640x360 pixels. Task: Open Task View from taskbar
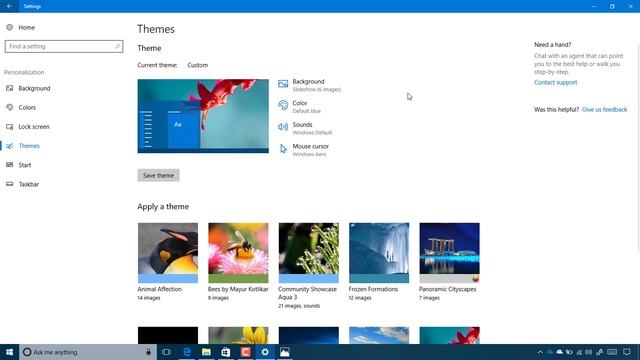coord(166,352)
